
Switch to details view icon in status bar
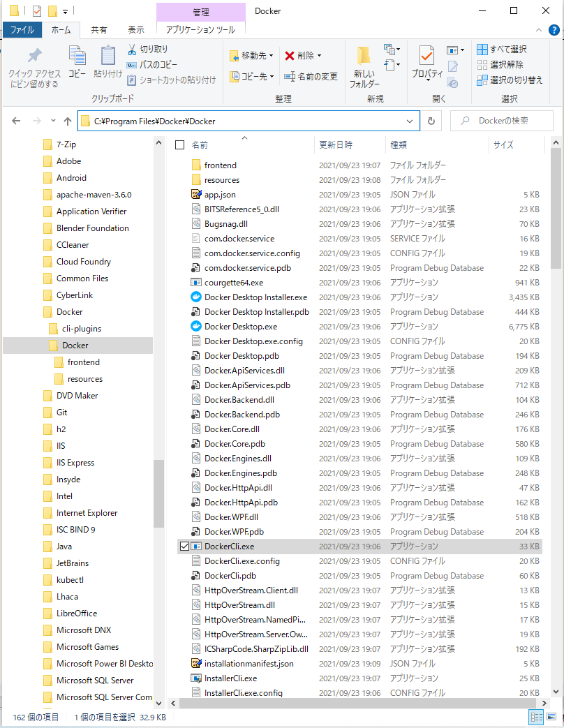pyautogui.click(x=537, y=717)
